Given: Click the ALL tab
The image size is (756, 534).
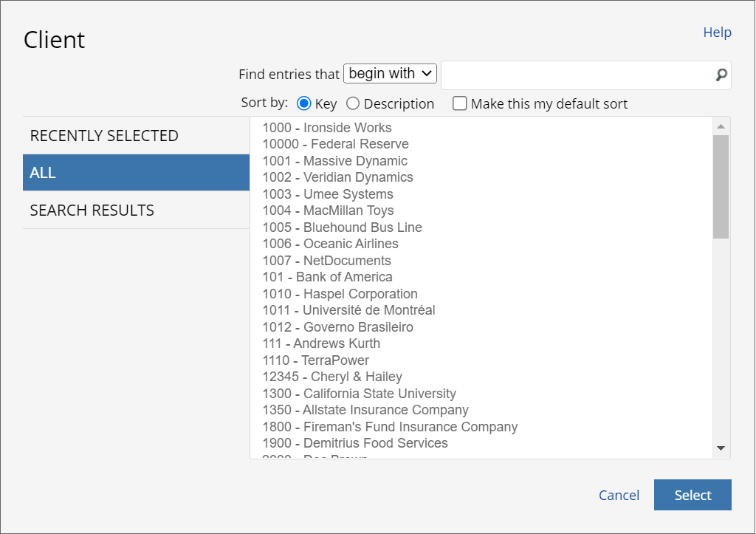Looking at the screenshot, I should coord(42,172).
